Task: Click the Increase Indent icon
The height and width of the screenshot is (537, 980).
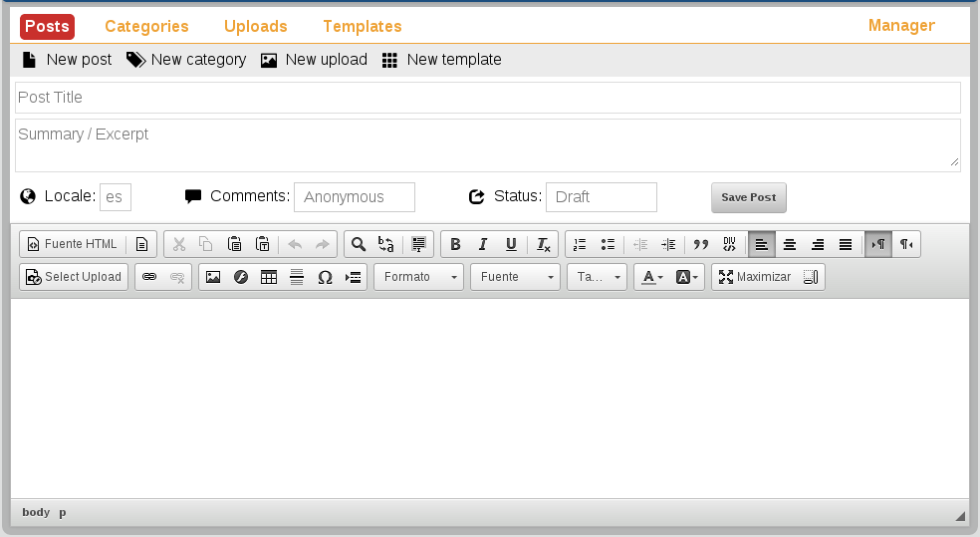Action: pyautogui.click(x=668, y=244)
